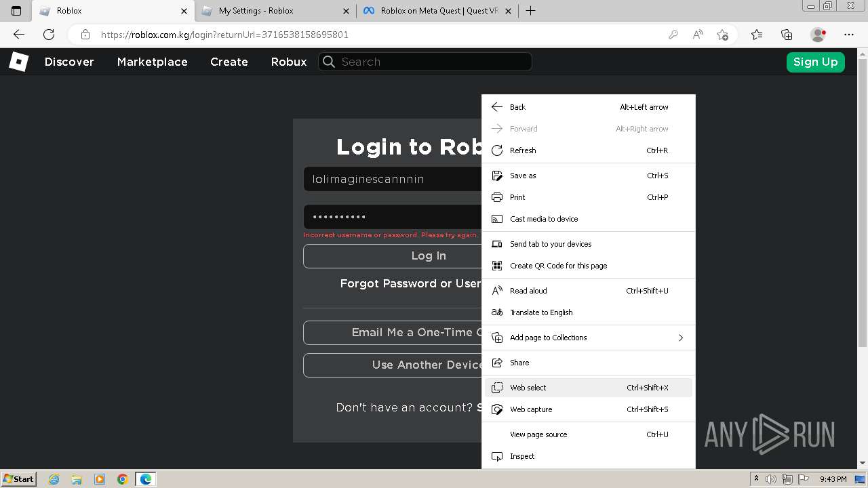Image resolution: width=868 pixels, height=488 pixels.
Task: Choose Web capture menu entry
Action: click(x=589, y=409)
